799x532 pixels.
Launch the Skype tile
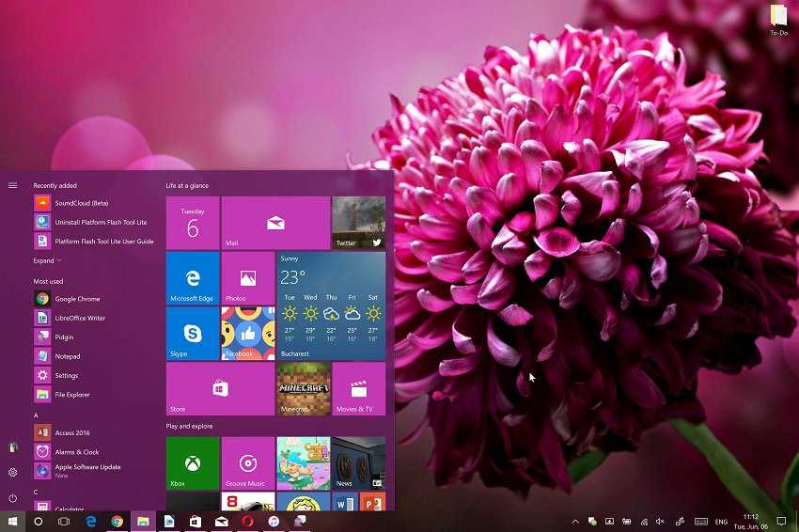193,333
